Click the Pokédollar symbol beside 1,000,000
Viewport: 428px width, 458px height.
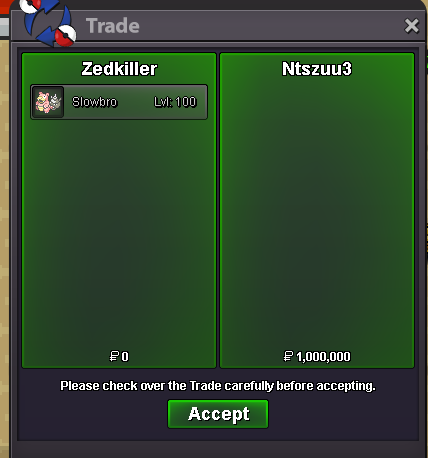click(288, 356)
